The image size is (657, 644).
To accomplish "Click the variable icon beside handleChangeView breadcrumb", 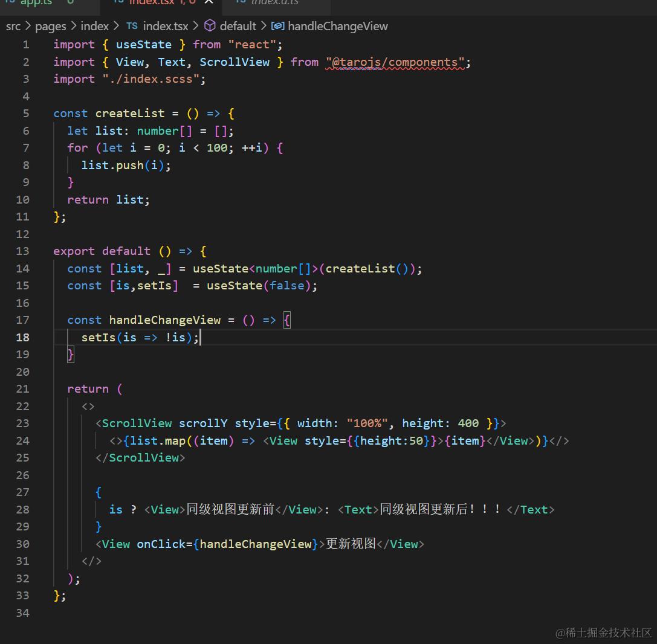I will [277, 26].
